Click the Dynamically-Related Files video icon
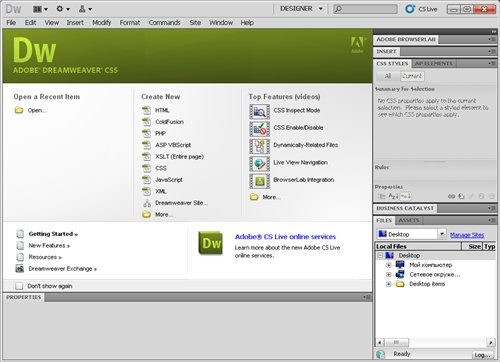Viewport: 500px width, 362px height. point(259,146)
